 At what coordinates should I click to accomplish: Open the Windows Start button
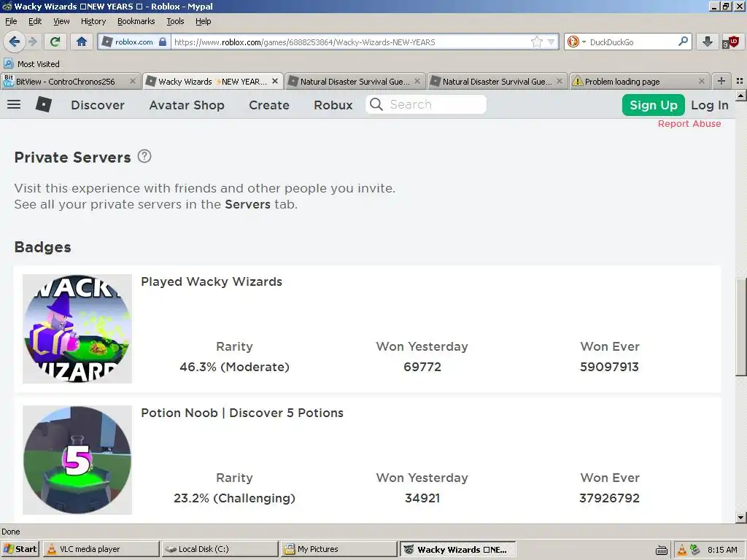tap(20, 549)
